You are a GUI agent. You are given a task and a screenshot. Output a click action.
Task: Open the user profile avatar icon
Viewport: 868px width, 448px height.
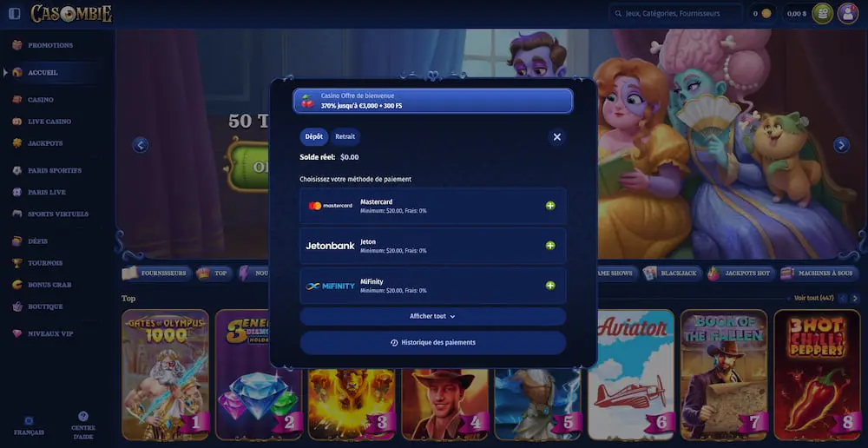(x=847, y=13)
